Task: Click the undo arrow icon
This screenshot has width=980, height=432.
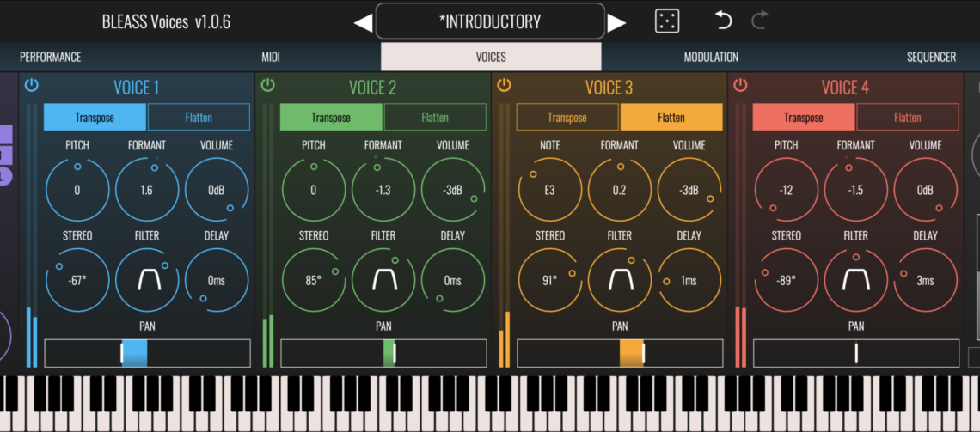Action: coord(724,21)
